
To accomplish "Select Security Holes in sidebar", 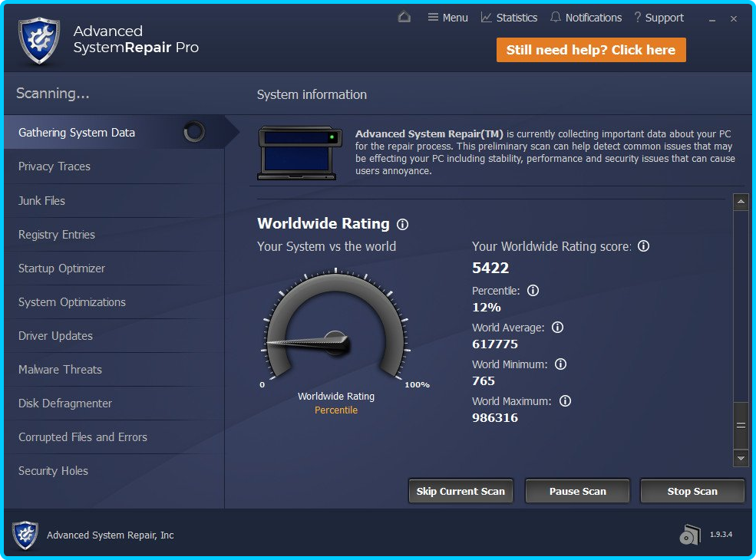I will coord(114,470).
